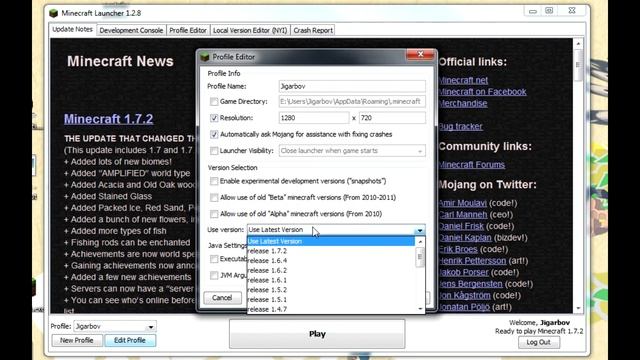Minimize the Minecraft Launcher window
640x360 pixels.
click(x=533, y=11)
